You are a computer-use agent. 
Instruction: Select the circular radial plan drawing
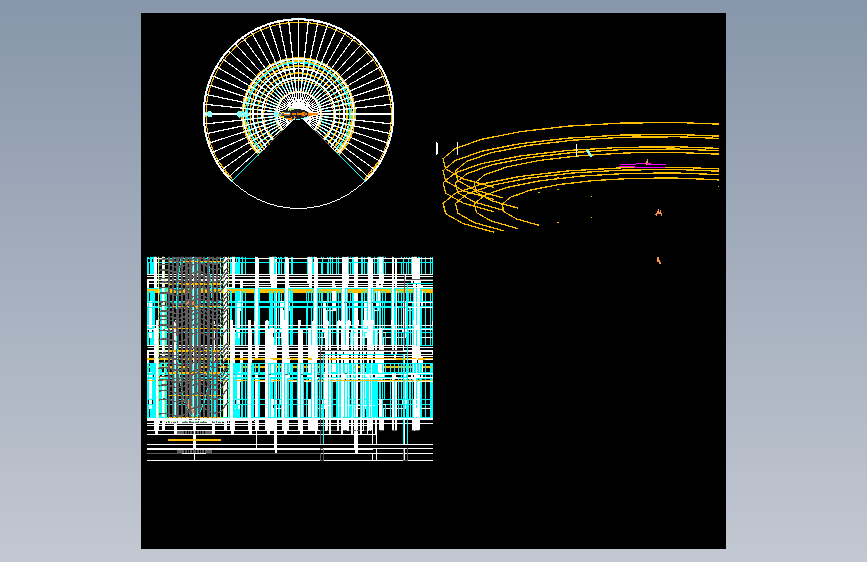299,114
